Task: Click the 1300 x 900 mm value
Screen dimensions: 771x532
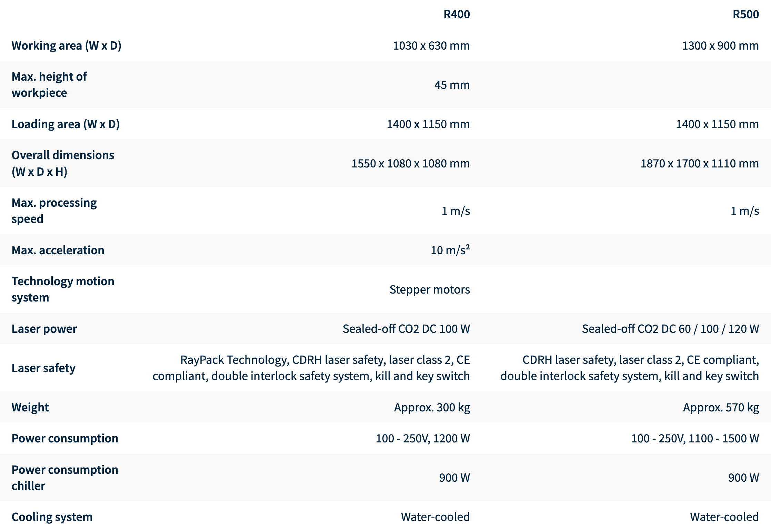Action: (x=720, y=45)
